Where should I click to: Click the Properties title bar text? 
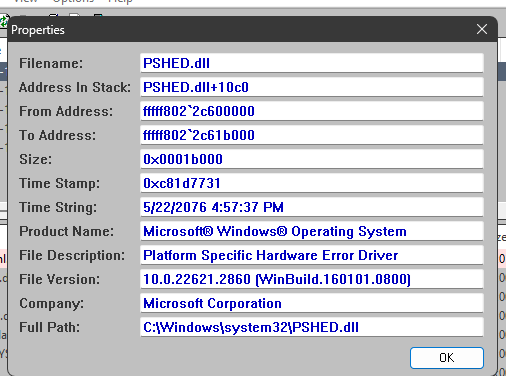point(38,30)
